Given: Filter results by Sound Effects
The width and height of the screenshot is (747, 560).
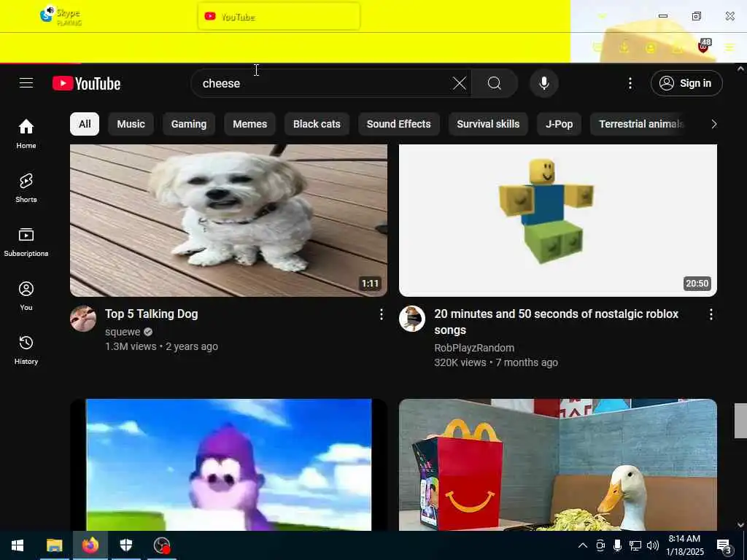Looking at the screenshot, I should click(x=399, y=124).
